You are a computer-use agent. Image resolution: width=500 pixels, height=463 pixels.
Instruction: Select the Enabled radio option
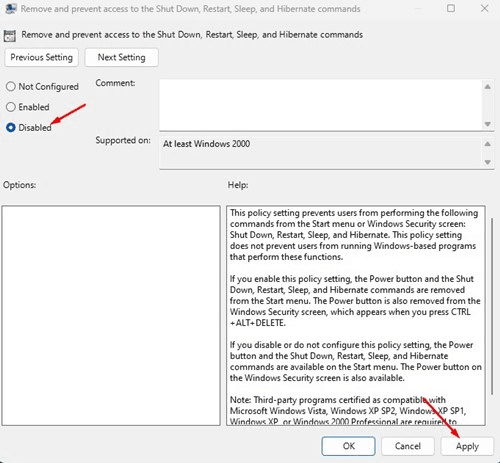tap(11, 107)
